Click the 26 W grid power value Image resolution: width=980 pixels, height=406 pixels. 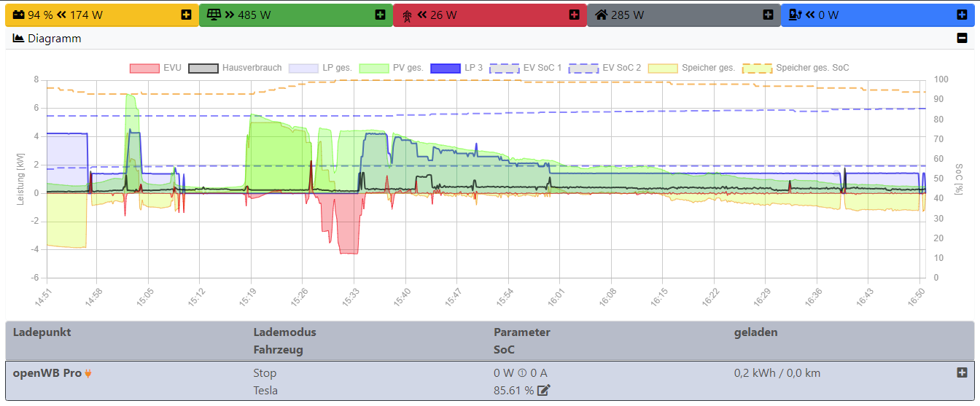443,15
